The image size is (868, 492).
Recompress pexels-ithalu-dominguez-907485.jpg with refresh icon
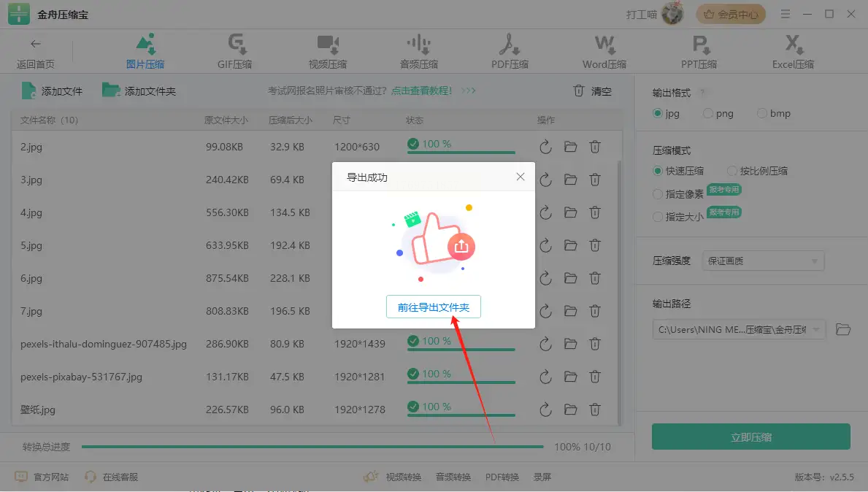pos(545,344)
